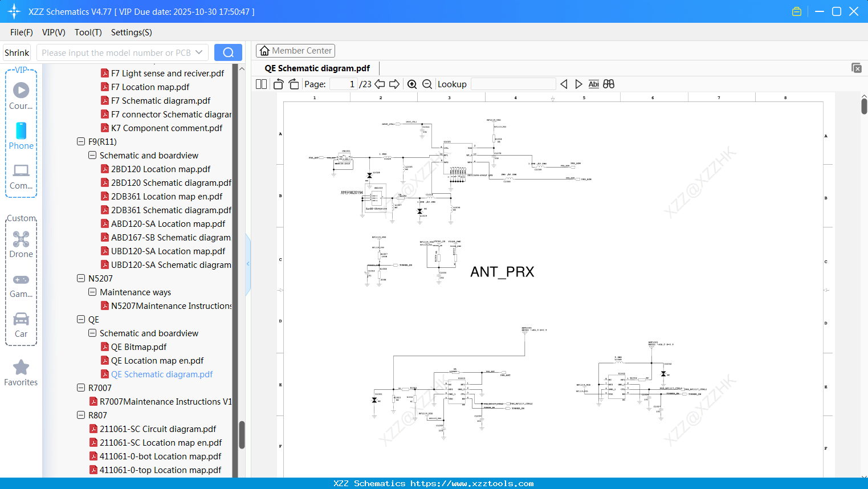
Task: Collapse the QE tree node
Action: (81, 319)
